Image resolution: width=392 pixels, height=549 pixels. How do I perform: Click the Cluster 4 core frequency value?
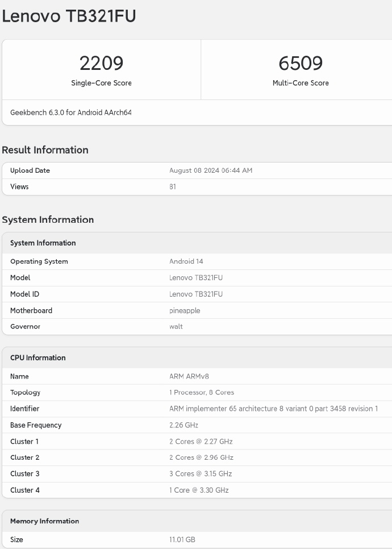click(199, 490)
